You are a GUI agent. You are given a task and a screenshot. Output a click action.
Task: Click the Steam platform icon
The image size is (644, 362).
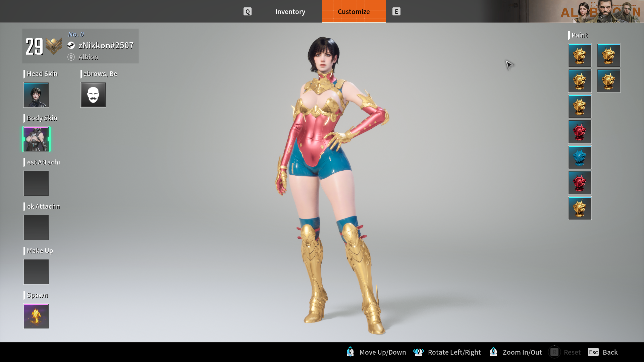click(x=71, y=45)
